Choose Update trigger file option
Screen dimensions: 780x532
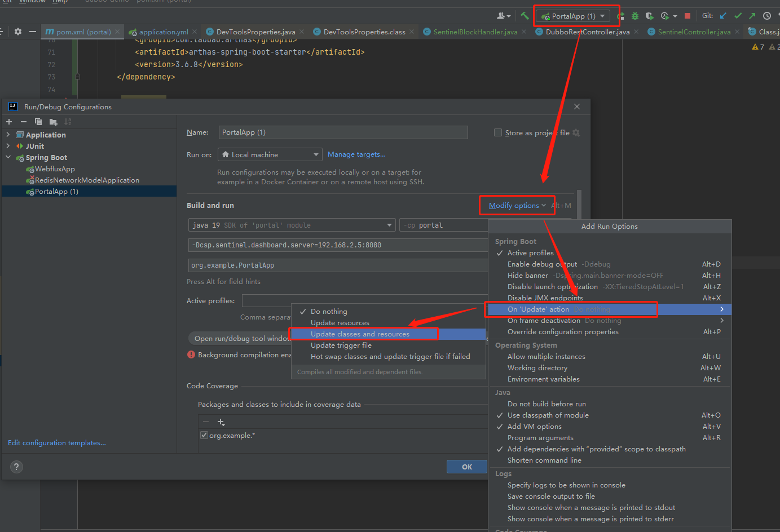[x=389, y=345]
